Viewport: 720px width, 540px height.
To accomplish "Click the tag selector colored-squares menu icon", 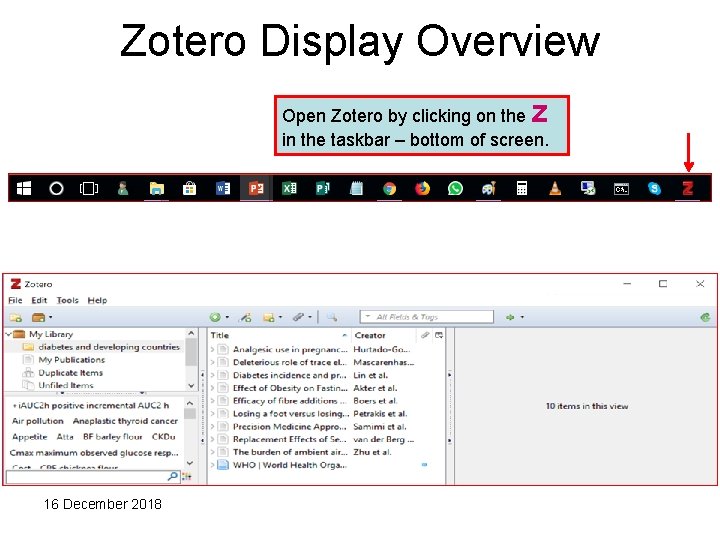I will tap(186, 476).
